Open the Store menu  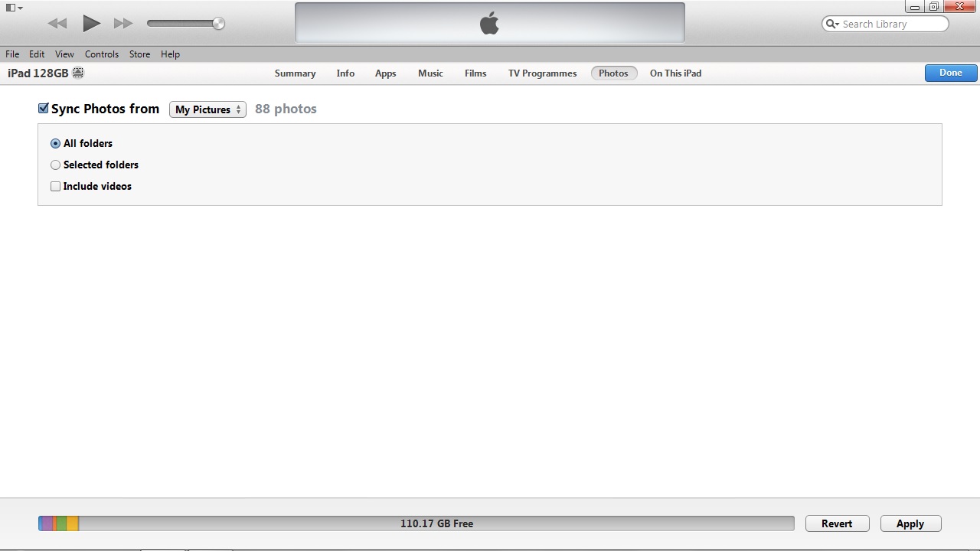coord(139,54)
